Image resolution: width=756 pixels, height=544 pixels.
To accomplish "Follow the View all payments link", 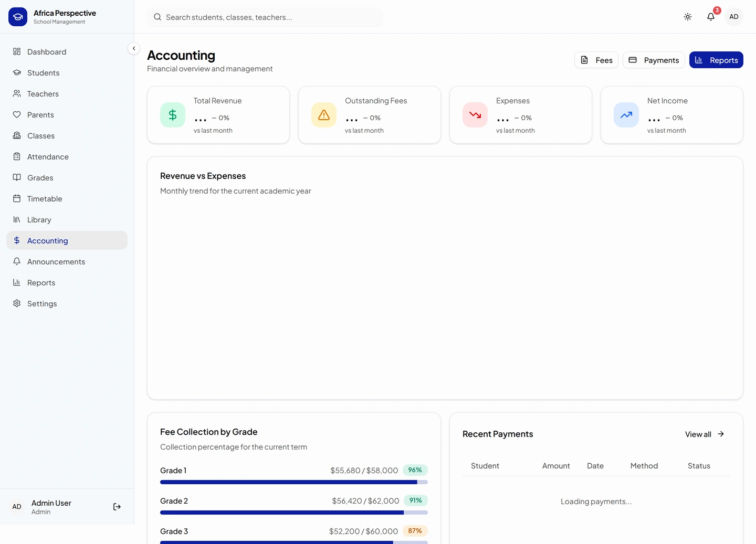I will click(705, 434).
